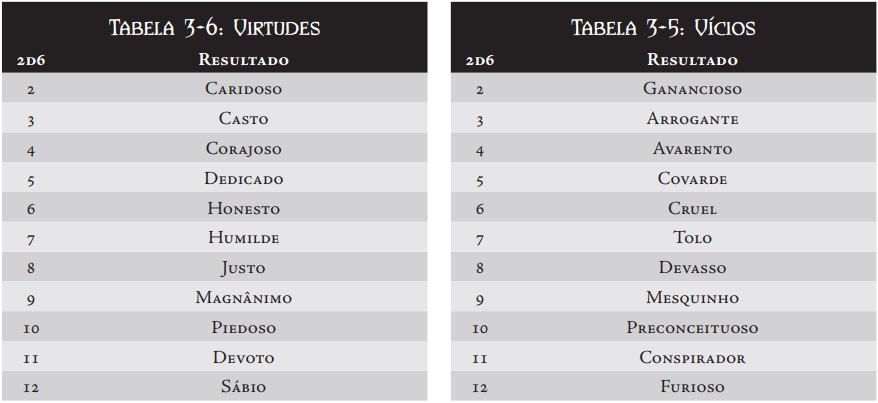The image size is (878, 403).
Task: Click the Ganancioso entry in Vícios
Action: [x=693, y=88]
